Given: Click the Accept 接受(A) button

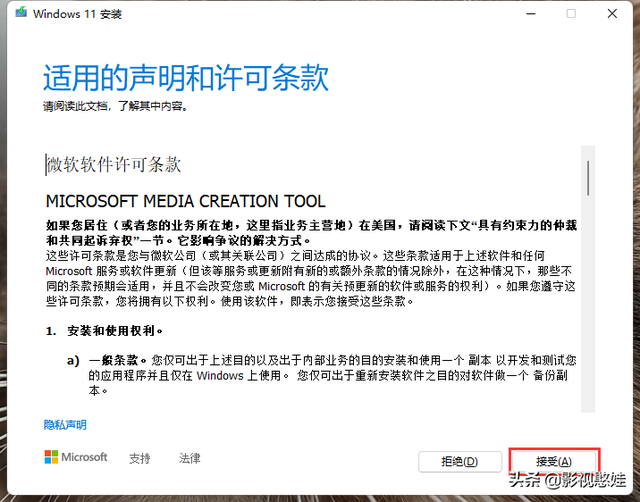Looking at the screenshot, I should 554,462.
